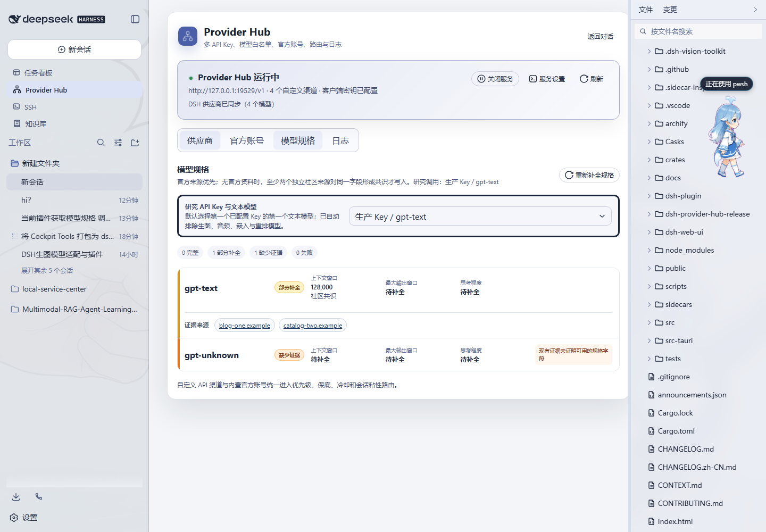
Task: Click the new workspace folder icon
Action: pyautogui.click(x=135, y=143)
